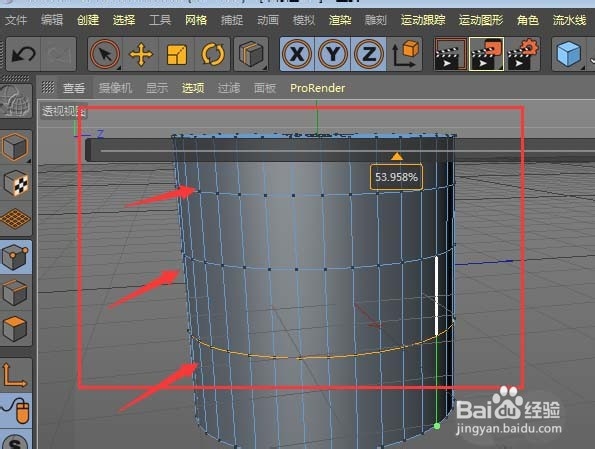This screenshot has height=449, width=595.
Task: Open the 捕捉 menu
Action: click(232, 20)
